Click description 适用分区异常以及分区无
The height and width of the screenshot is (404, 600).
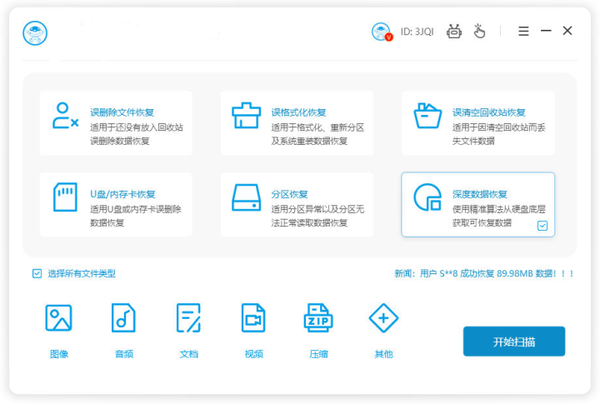318,209
